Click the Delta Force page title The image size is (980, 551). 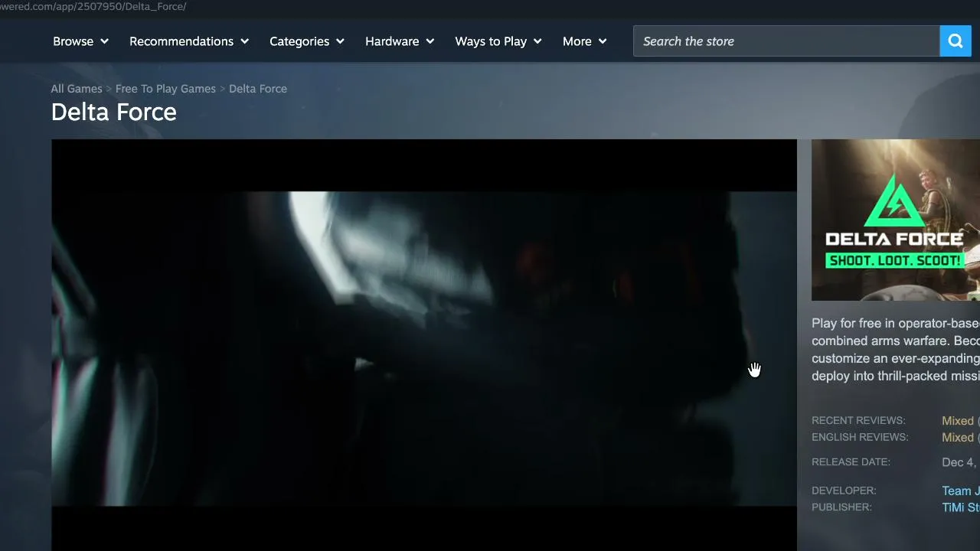pos(114,112)
